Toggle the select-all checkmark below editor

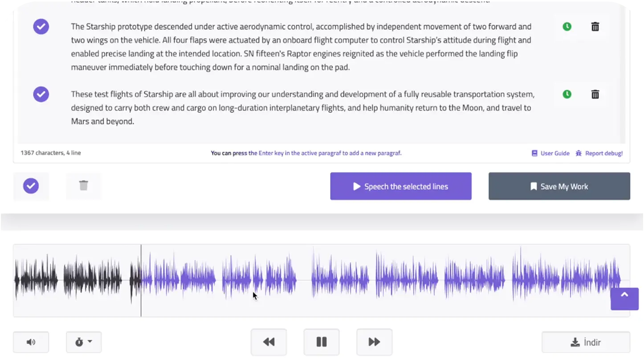coord(31,186)
